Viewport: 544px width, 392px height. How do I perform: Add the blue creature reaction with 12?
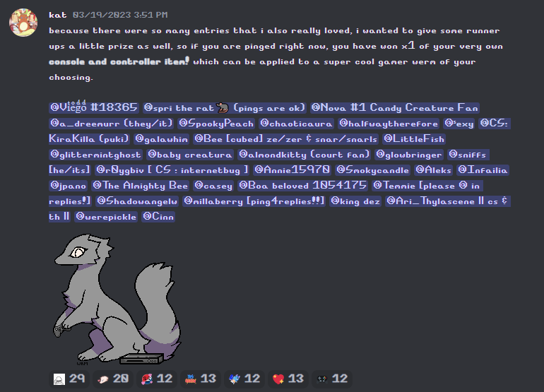click(244, 379)
